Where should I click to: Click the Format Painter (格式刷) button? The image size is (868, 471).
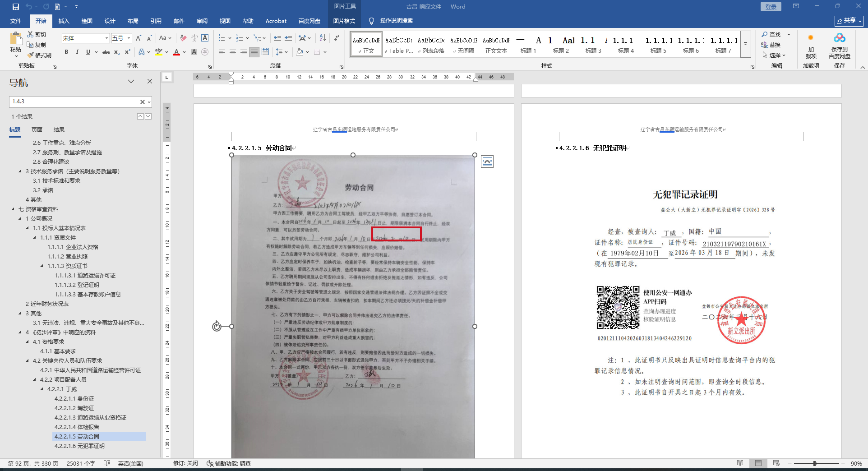pyautogui.click(x=39, y=55)
